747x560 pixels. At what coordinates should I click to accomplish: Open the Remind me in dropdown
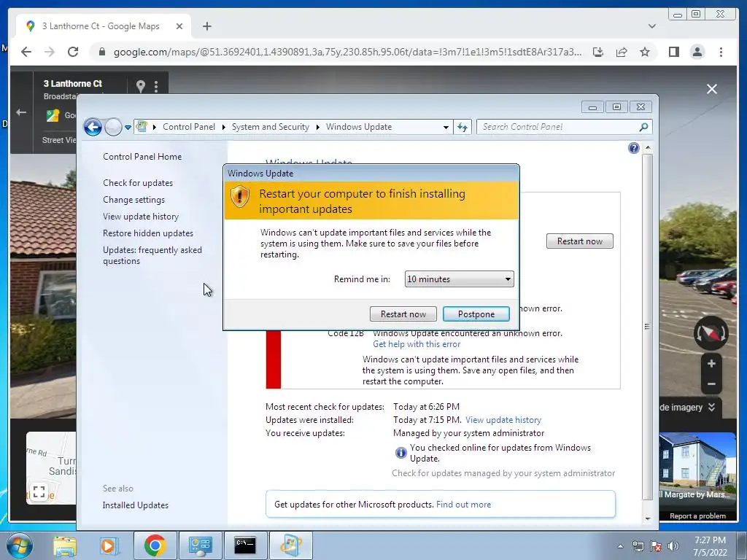pyautogui.click(x=459, y=279)
